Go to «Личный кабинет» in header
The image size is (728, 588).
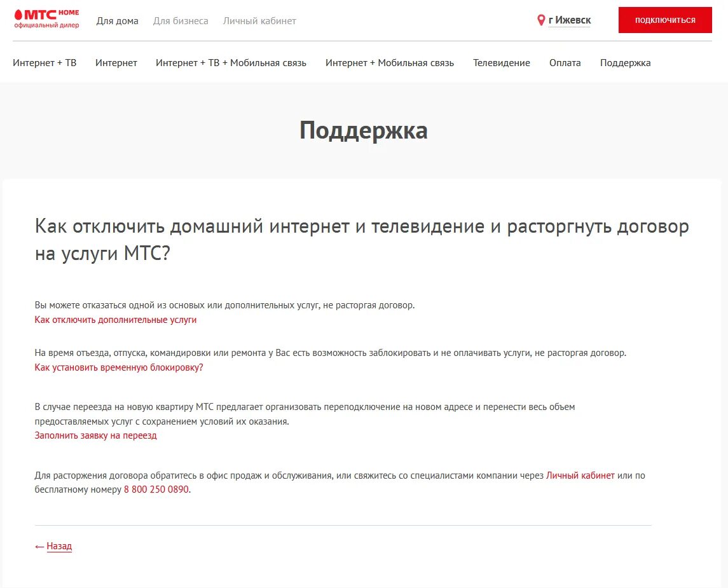click(259, 21)
